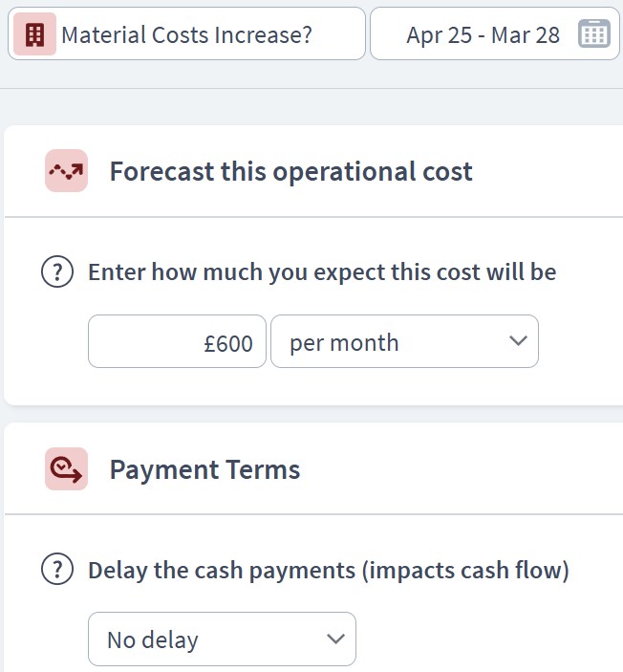Image resolution: width=623 pixels, height=672 pixels.
Task: Click the Payment Terms clock-arrow icon
Action: click(67, 468)
